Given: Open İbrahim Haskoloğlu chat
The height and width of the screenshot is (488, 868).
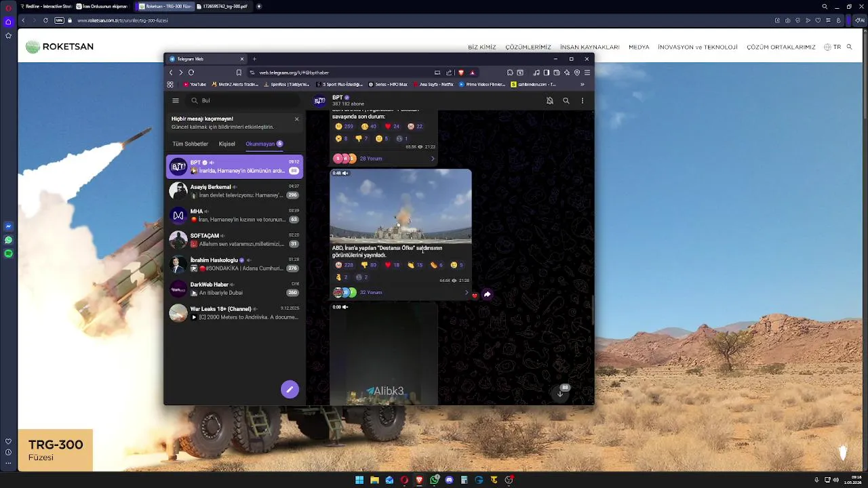Looking at the screenshot, I should (x=235, y=264).
